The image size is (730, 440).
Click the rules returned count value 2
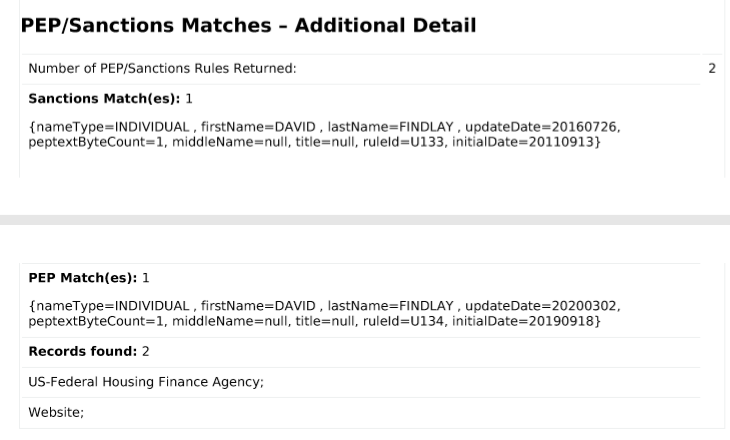pyautogui.click(x=712, y=68)
